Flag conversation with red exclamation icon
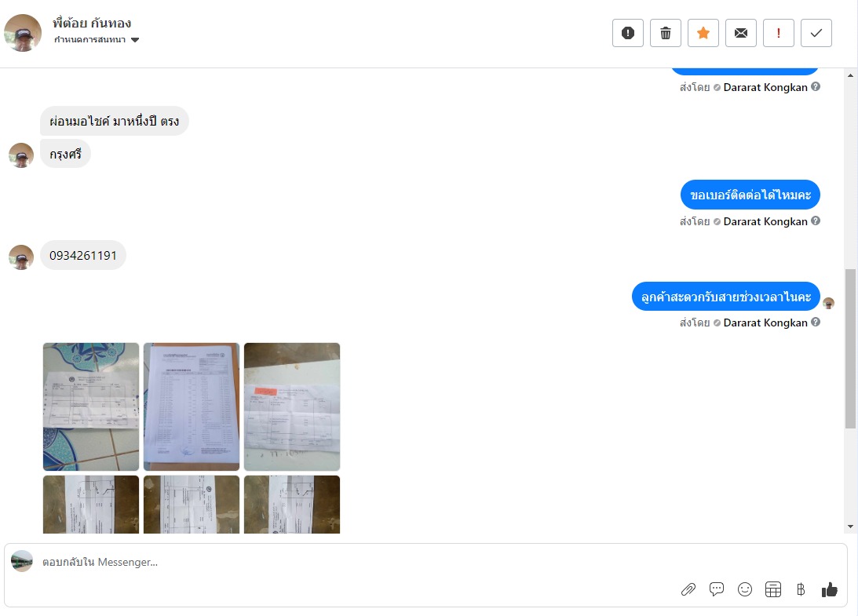The width and height of the screenshot is (858, 616). point(778,33)
